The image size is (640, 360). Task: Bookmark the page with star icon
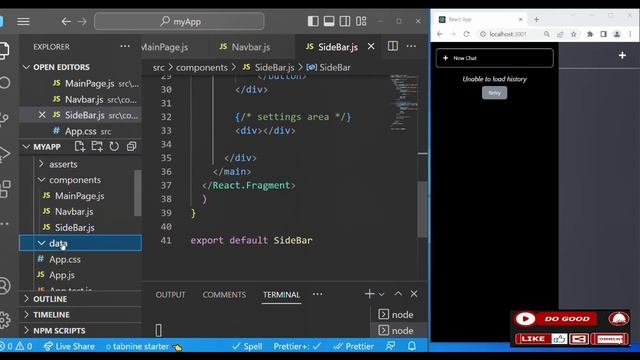(x=573, y=34)
